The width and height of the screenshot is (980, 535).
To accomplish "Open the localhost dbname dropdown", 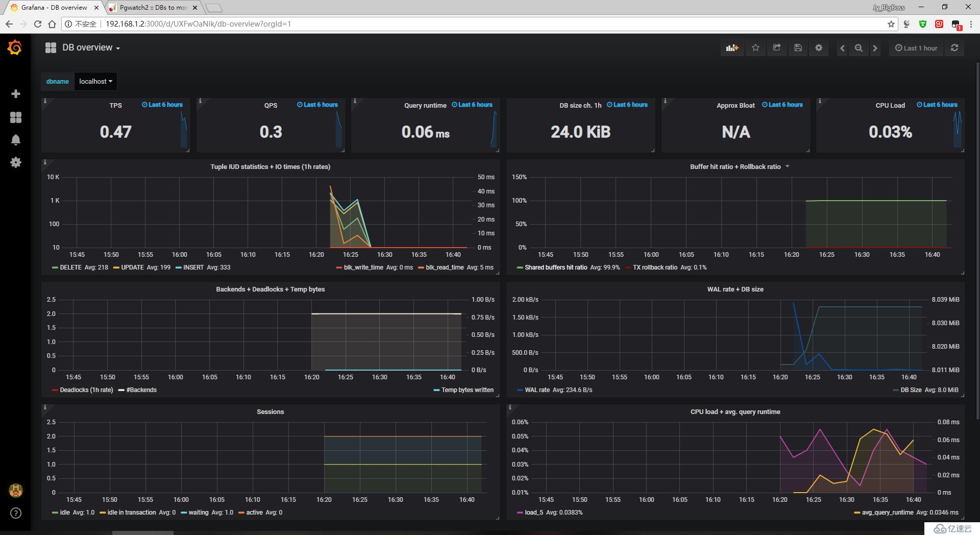I will pos(95,82).
